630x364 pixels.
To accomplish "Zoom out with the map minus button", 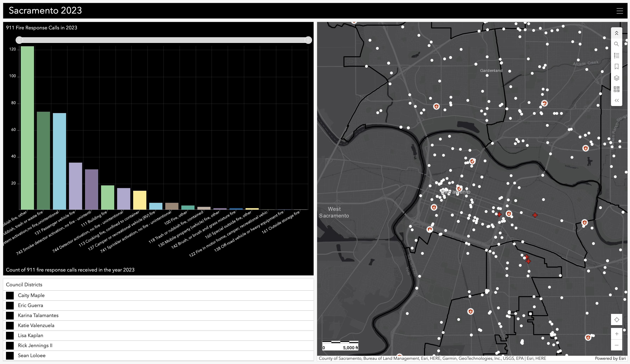I will click(x=616, y=345).
